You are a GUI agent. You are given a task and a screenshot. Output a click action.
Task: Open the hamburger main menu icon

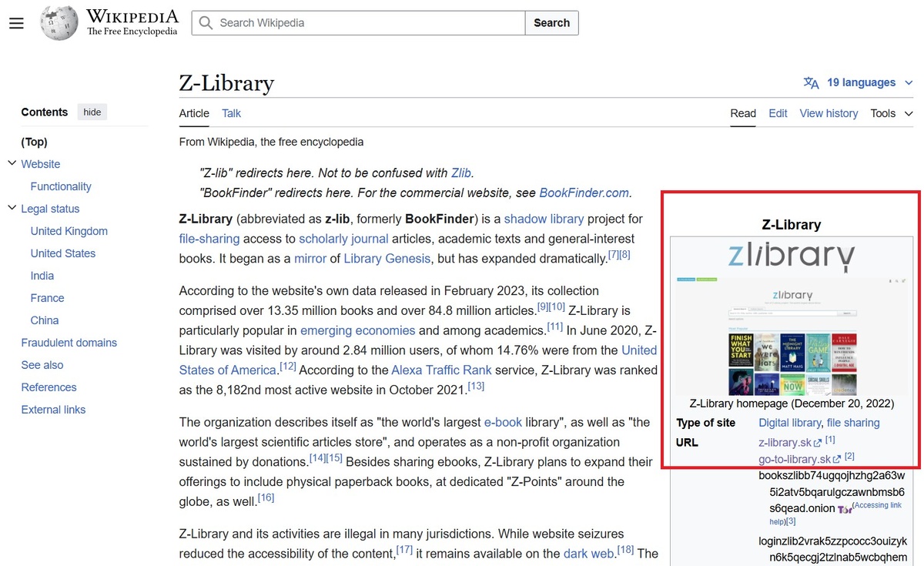click(x=16, y=23)
